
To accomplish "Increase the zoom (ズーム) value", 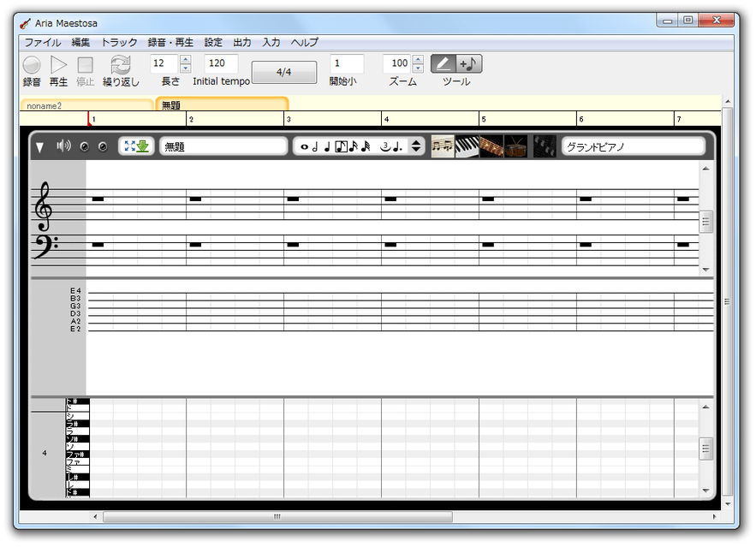I will 418,59.
